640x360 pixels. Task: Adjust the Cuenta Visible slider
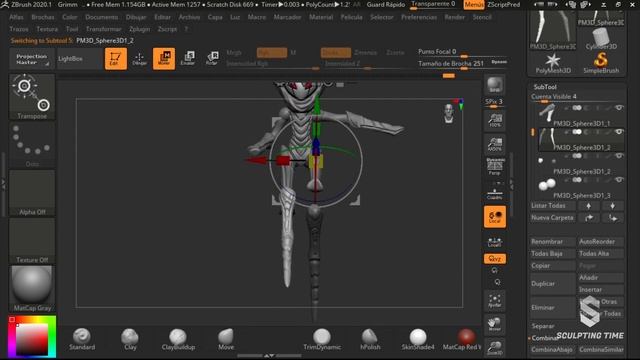point(577,97)
